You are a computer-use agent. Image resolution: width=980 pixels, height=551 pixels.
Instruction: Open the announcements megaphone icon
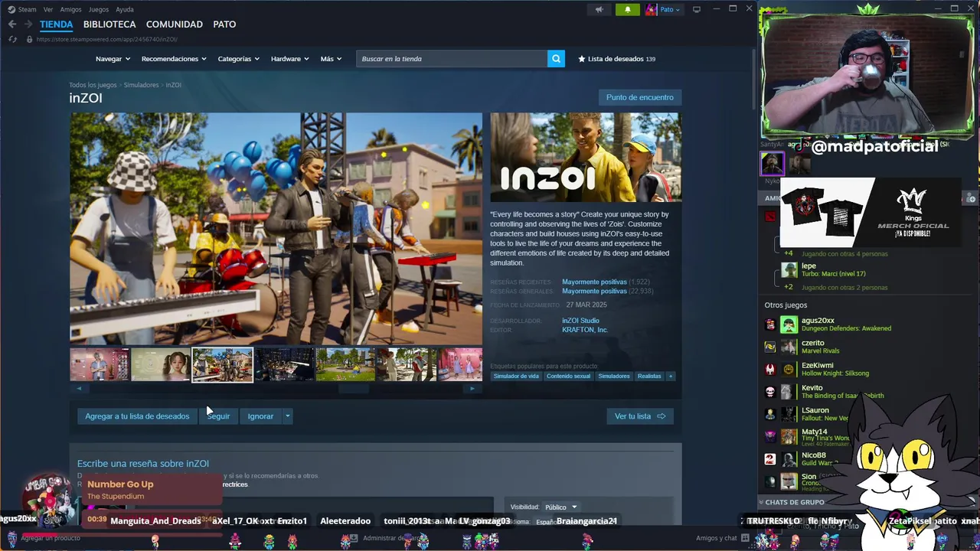pyautogui.click(x=599, y=9)
